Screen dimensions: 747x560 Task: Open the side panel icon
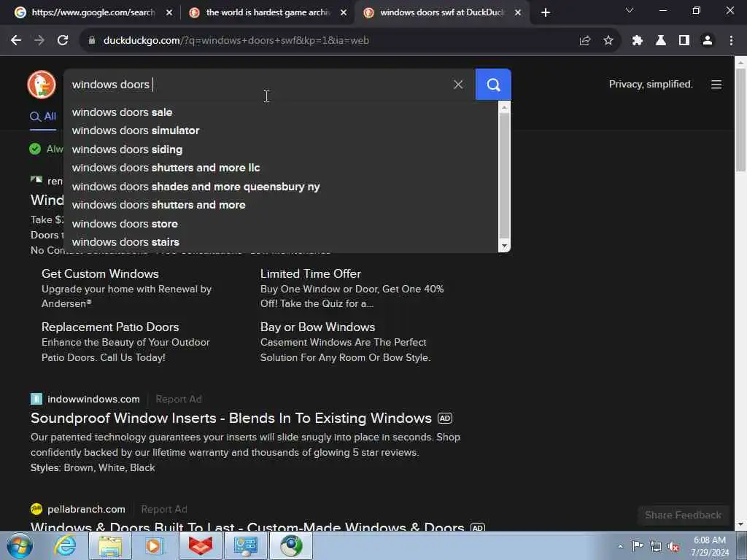click(x=684, y=41)
